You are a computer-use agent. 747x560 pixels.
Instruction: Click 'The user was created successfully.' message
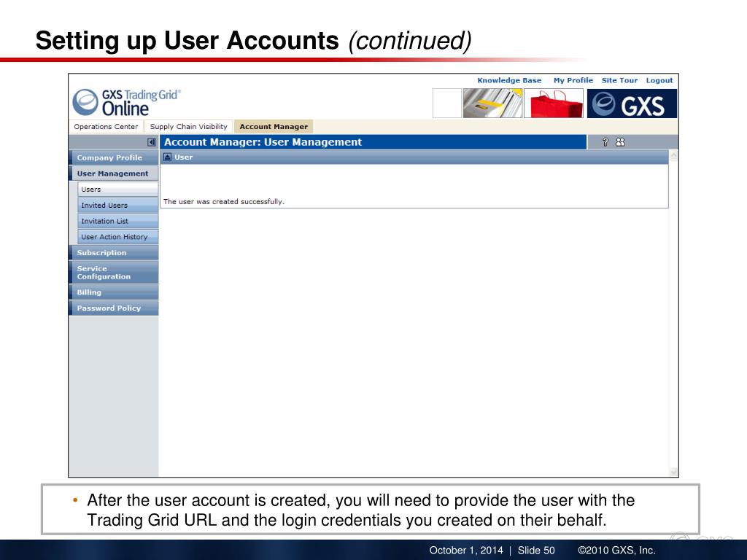coord(224,201)
